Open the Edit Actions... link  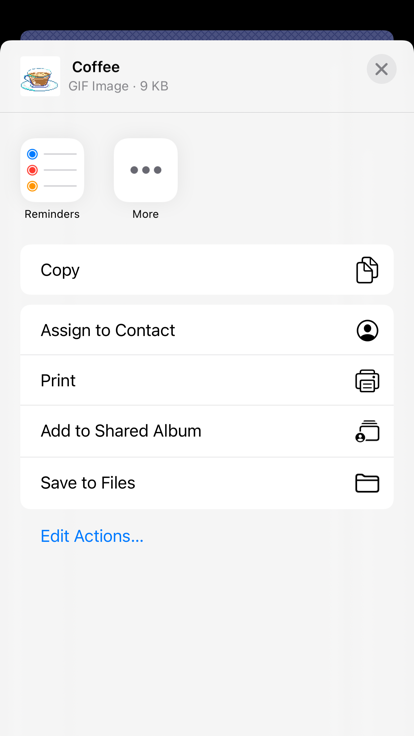click(92, 536)
